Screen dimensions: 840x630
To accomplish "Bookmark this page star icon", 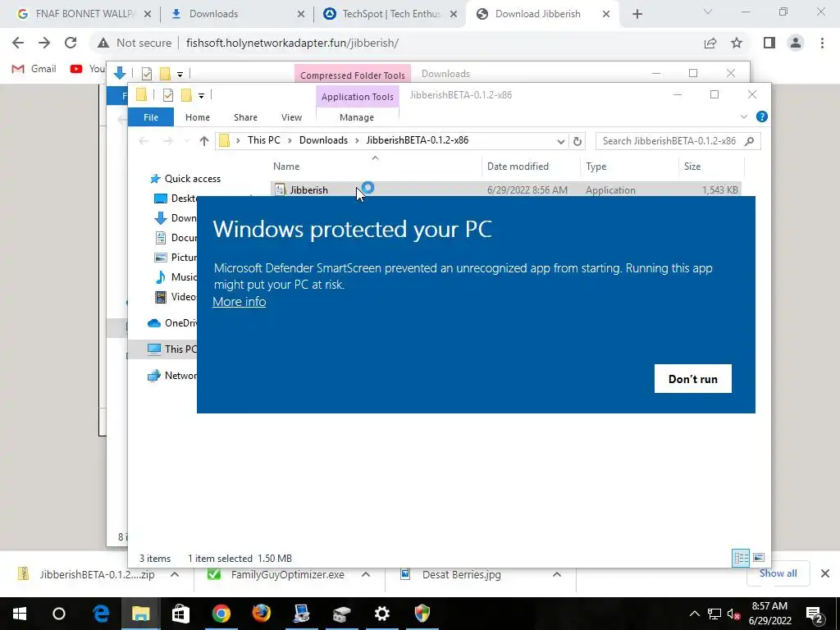I will [737, 43].
